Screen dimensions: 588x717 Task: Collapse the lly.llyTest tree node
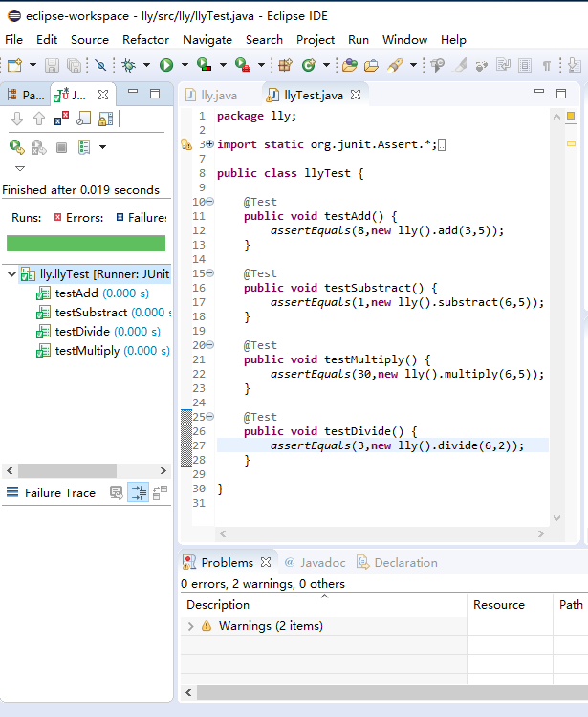point(11,274)
